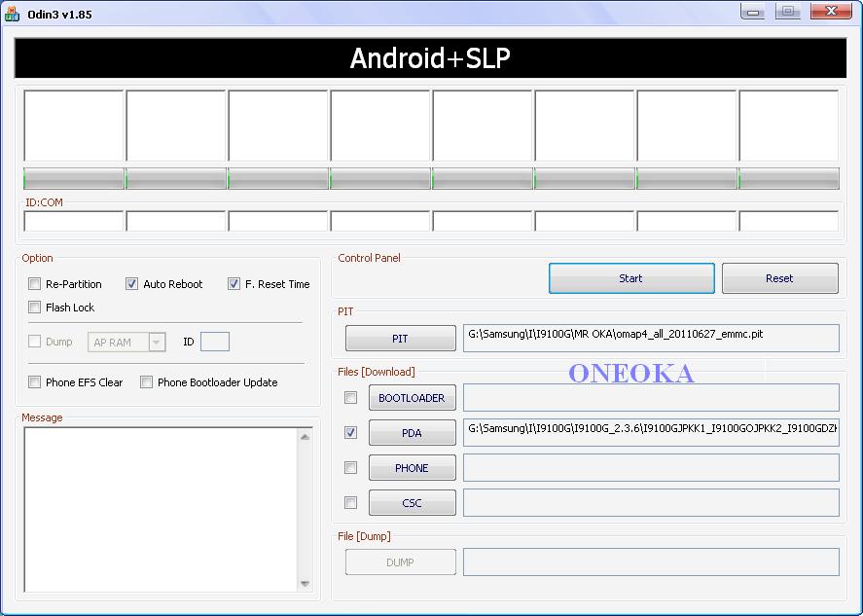This screenshot has height=616, width=863.
Task: Uncheck the F. Reset Time option
Action: pos(234,284)
